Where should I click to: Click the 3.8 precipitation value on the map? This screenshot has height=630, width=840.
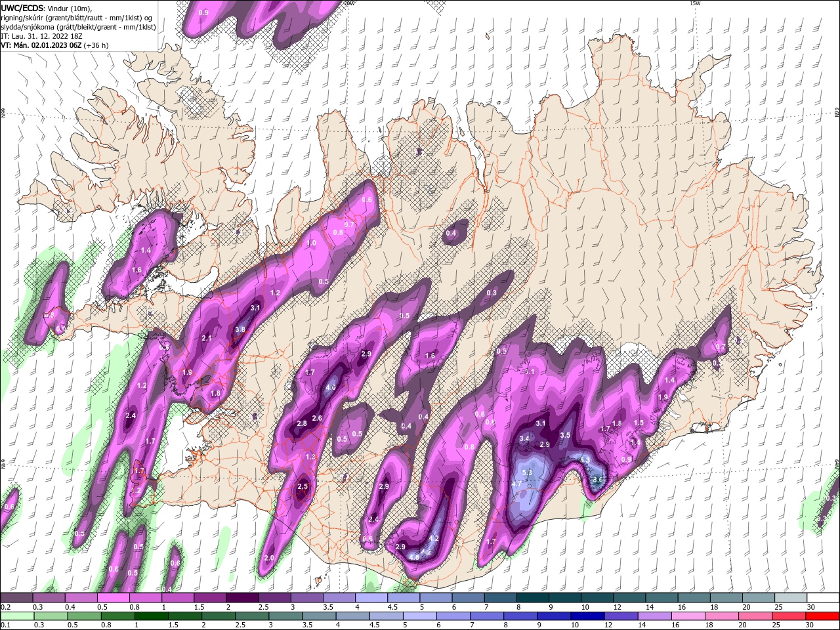click(x=240, y=329)
